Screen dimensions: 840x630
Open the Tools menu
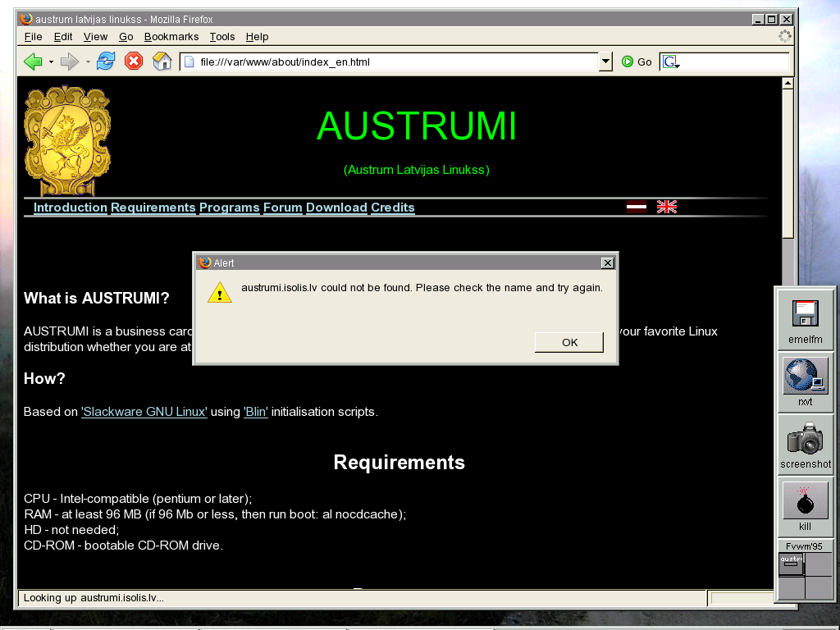tap(222, 36)
